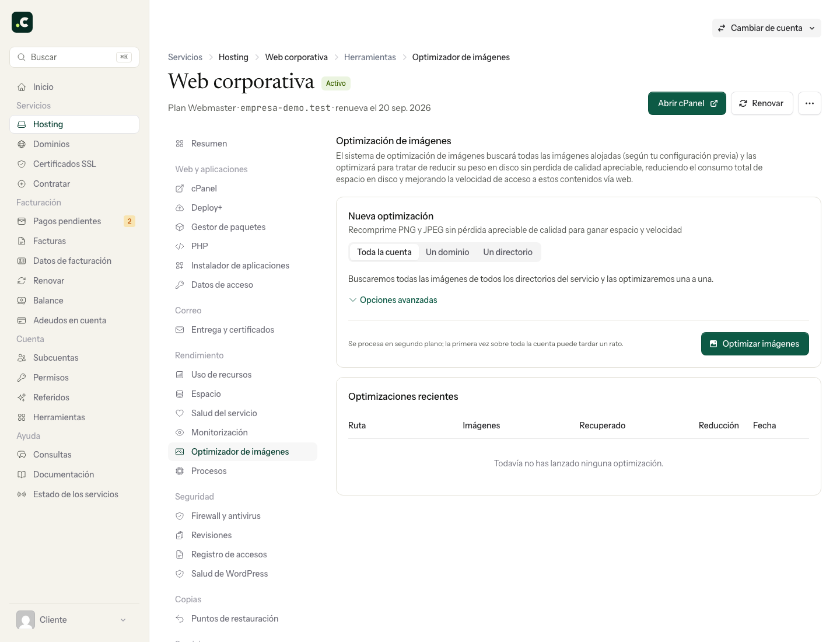840x642 pixels.
Task: Open Uso de recursos
Action: click(x=243, y=375)
